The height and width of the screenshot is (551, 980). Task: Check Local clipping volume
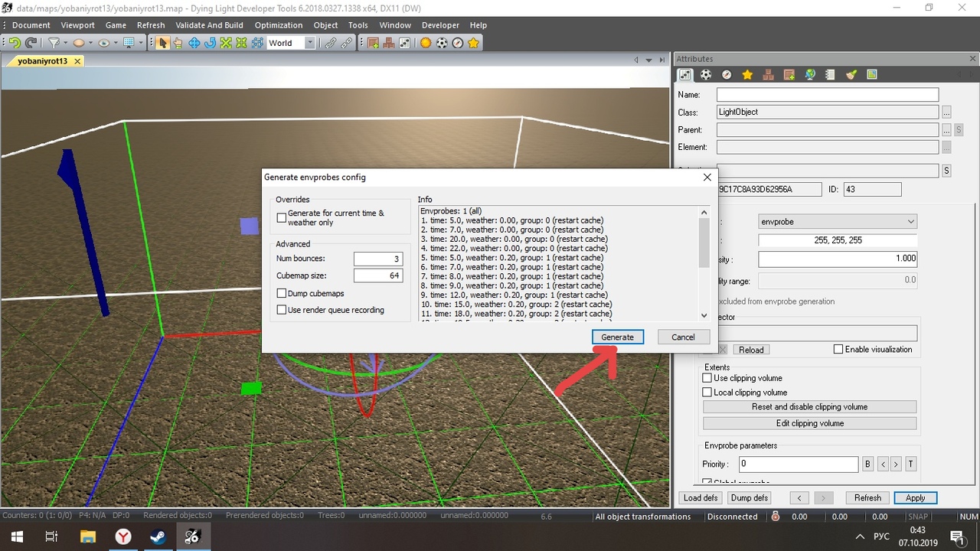click(707, 393)
